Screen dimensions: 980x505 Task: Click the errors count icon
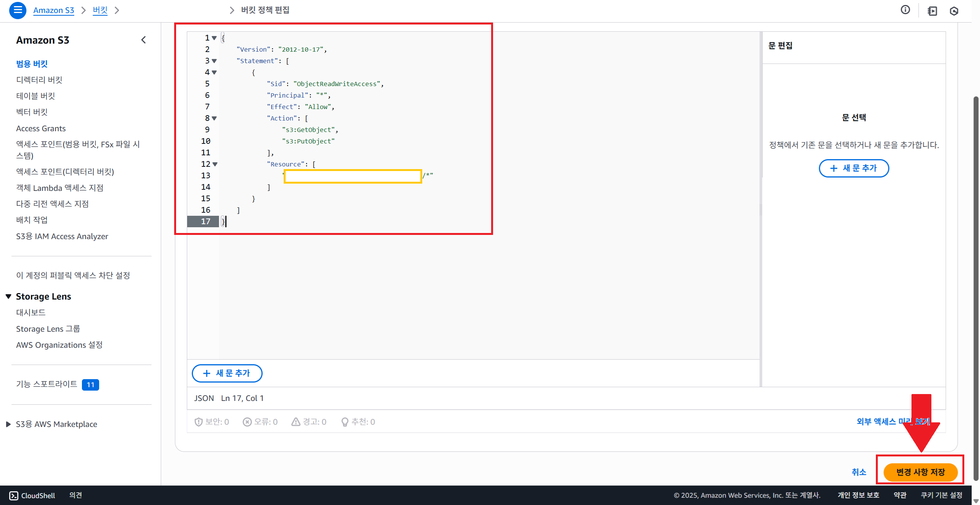click(x=247, y=422)
